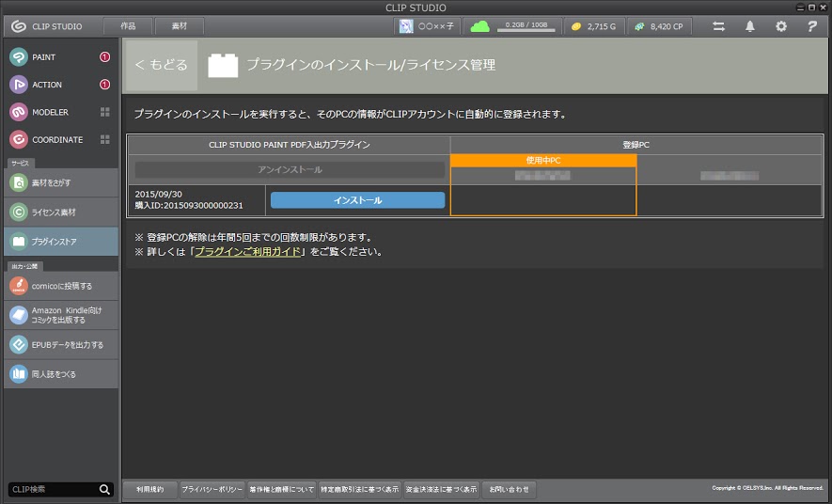Click the red notification badge beside ACTION
The width and height of the screenshot is (832, 504).
pos(105,85)
